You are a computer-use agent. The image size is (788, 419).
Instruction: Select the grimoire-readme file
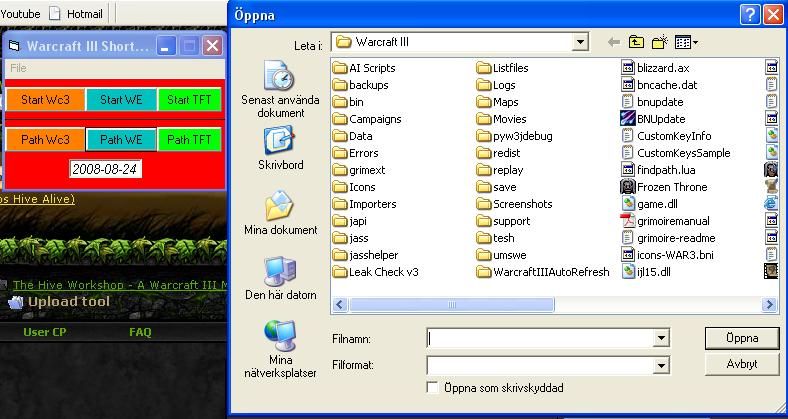point(668,238)
